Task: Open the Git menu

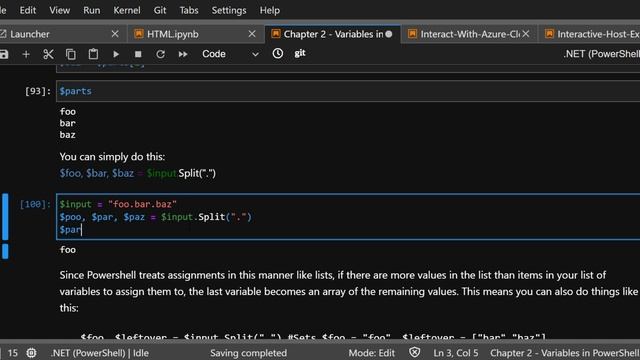Action: pos(160,10)
